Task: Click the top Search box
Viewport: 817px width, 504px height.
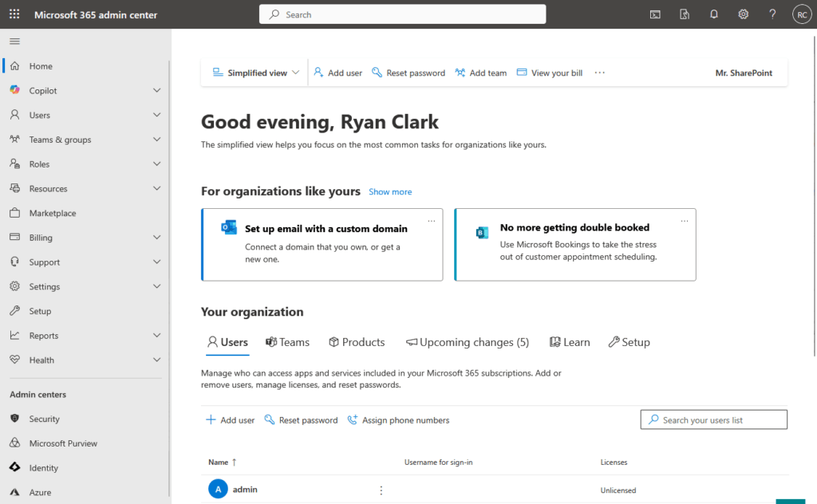Action: tap(402, 14)
